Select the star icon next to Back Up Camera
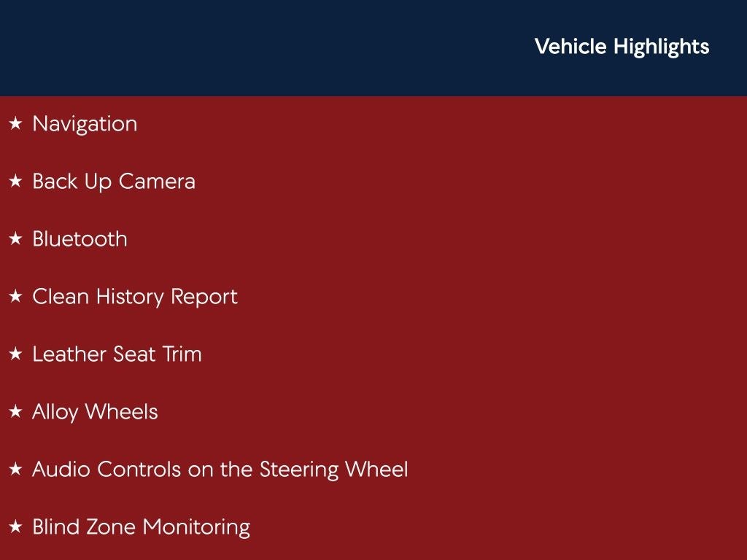The height and width of the screenshot is (560, 747). 15,182
